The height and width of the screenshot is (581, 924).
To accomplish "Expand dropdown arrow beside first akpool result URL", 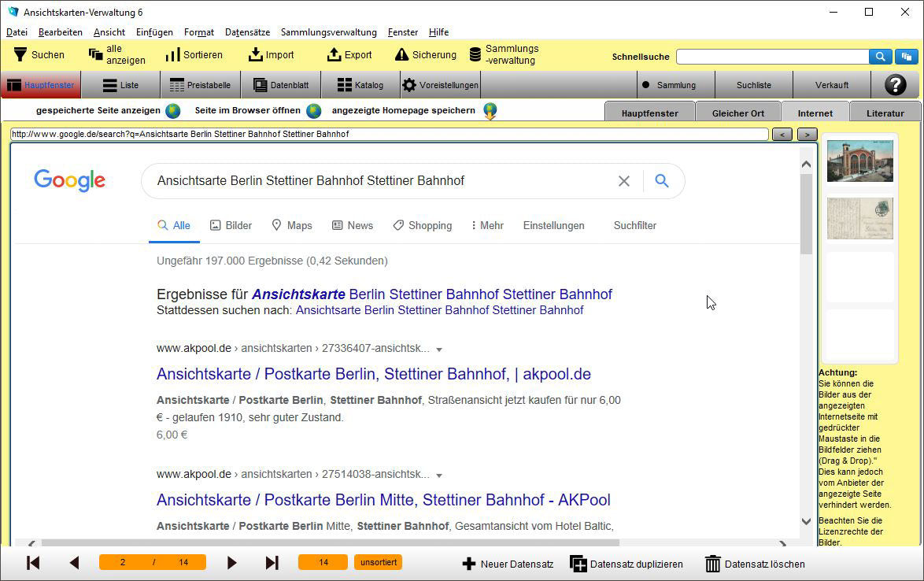I will [x=439, y=350].
